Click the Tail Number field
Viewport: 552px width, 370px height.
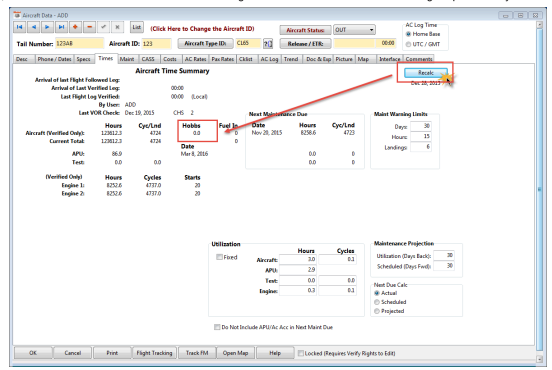79,44
